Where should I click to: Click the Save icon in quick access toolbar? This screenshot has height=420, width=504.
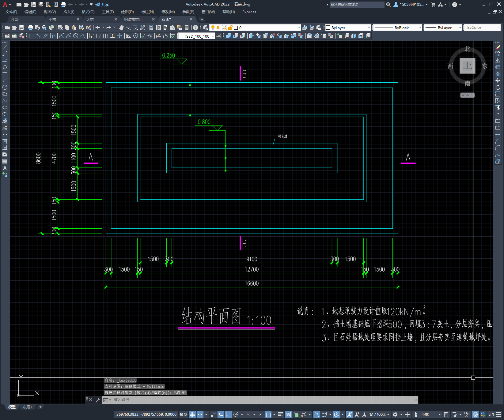coord(34,5)
